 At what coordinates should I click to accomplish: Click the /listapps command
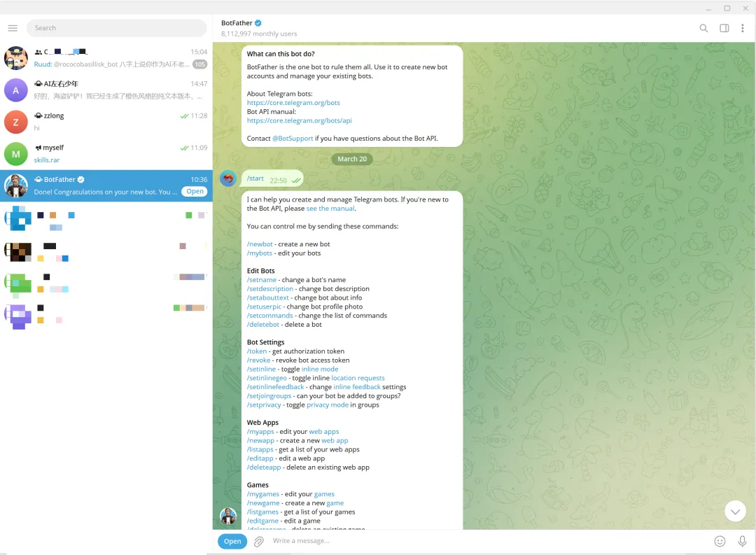[x=260, y=449]
